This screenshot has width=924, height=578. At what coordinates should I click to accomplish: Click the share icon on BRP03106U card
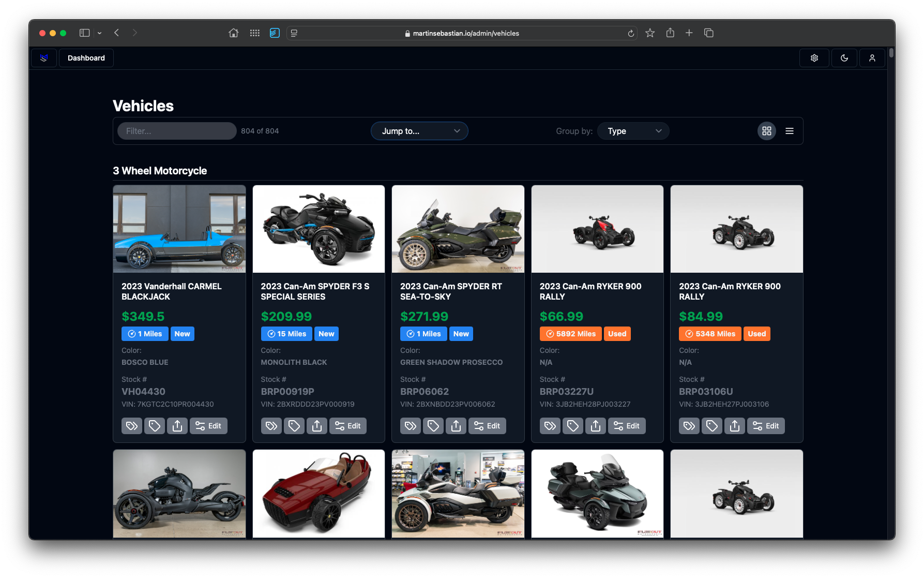point(735,426)
